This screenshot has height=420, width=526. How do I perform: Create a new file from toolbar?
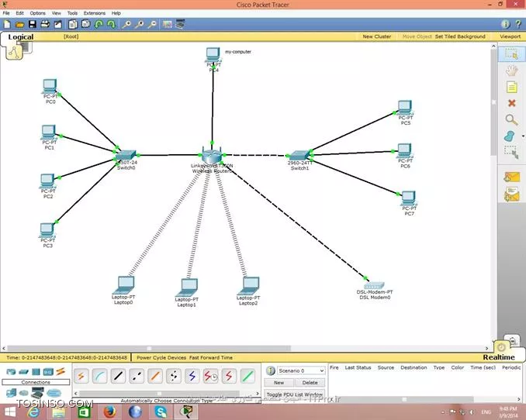(x=7, y=25)
